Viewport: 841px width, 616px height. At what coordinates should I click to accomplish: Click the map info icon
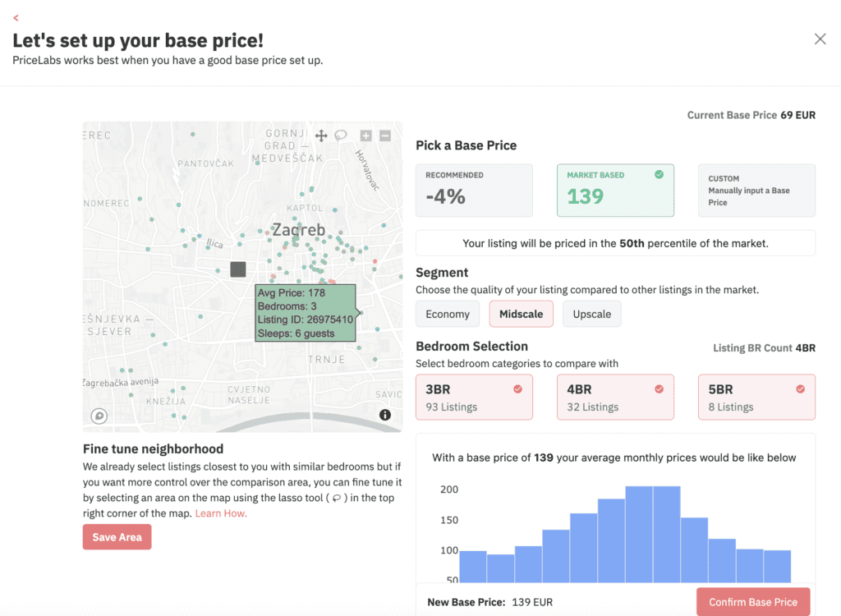(x=385, y=415)
